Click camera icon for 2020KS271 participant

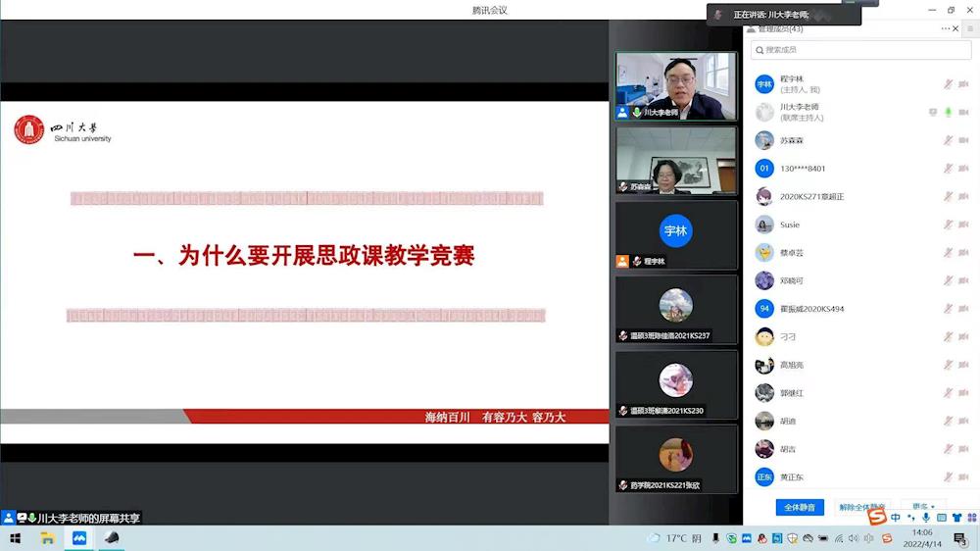(x=963, y=196)
